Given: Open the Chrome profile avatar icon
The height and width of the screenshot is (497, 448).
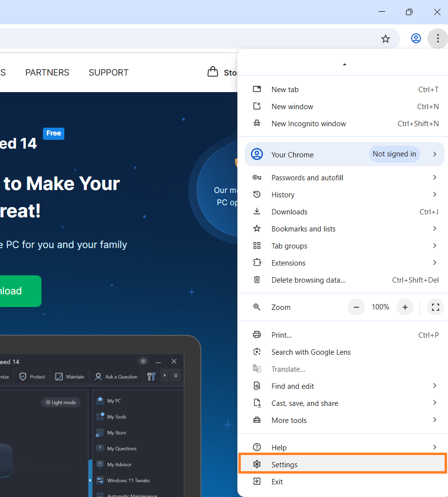Looking at the screenshot, I should [x=416, y=38].
